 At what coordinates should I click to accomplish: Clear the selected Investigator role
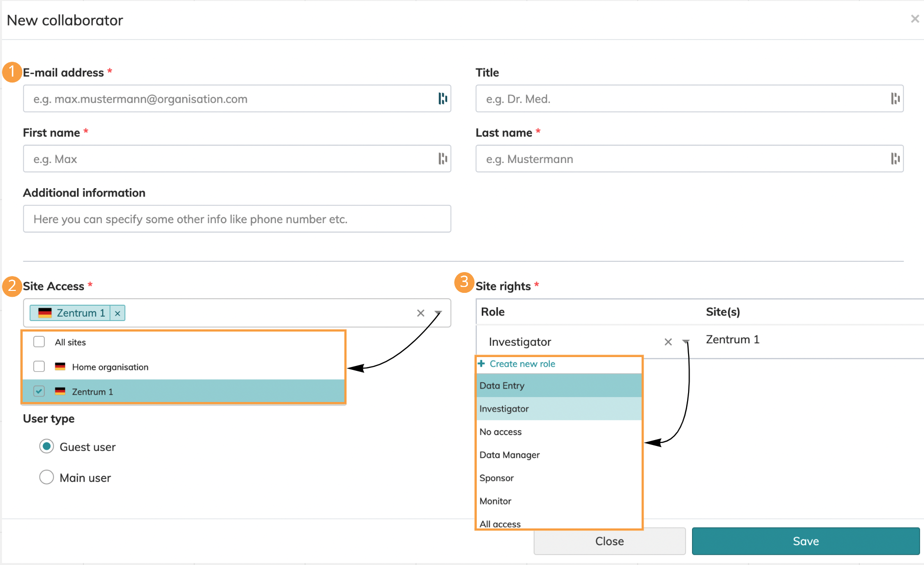(668, 342)
